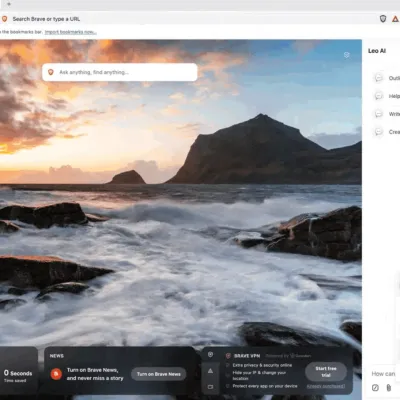Click the Brave VPN logo icon

click(228, 356)
